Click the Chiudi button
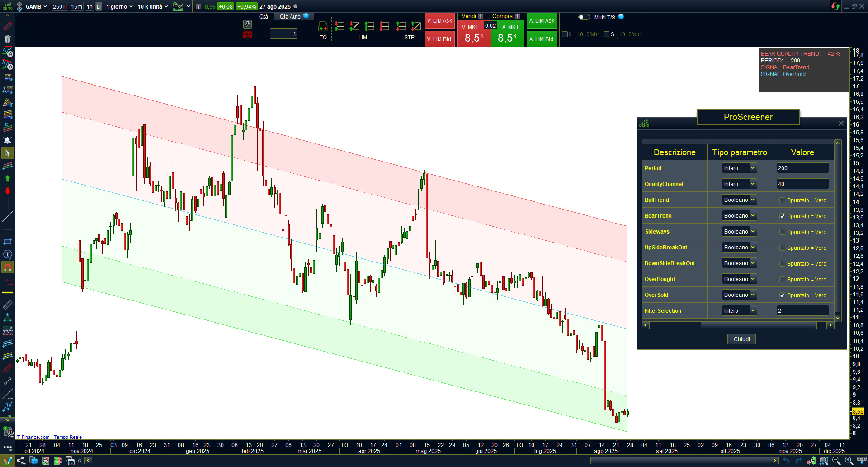The height and width of the screenshot is (467, 868). click(741, 339)
